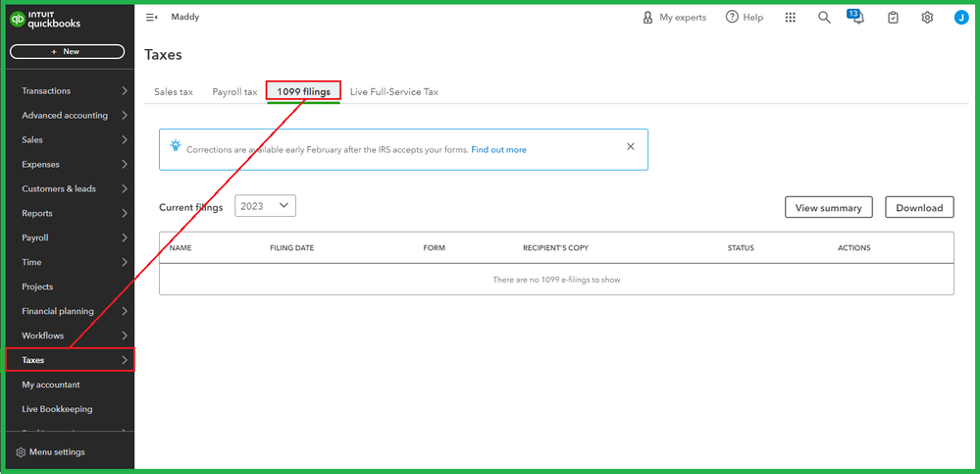The width and height of the screenshot is (980, 474).
Task: Open Help text link
Action: click(753, 18)
